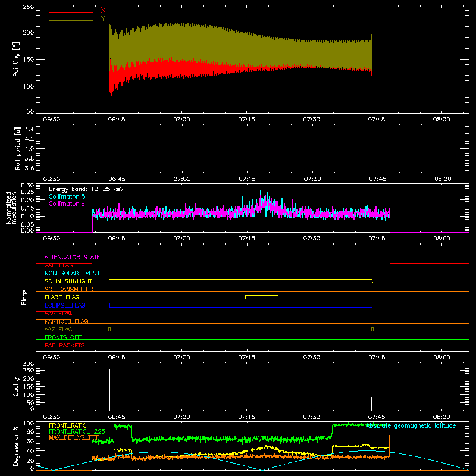Click the 0.30 tick value on modulation axis
Viewport: 476px width, 476px height.
click(x=27, y=185)
